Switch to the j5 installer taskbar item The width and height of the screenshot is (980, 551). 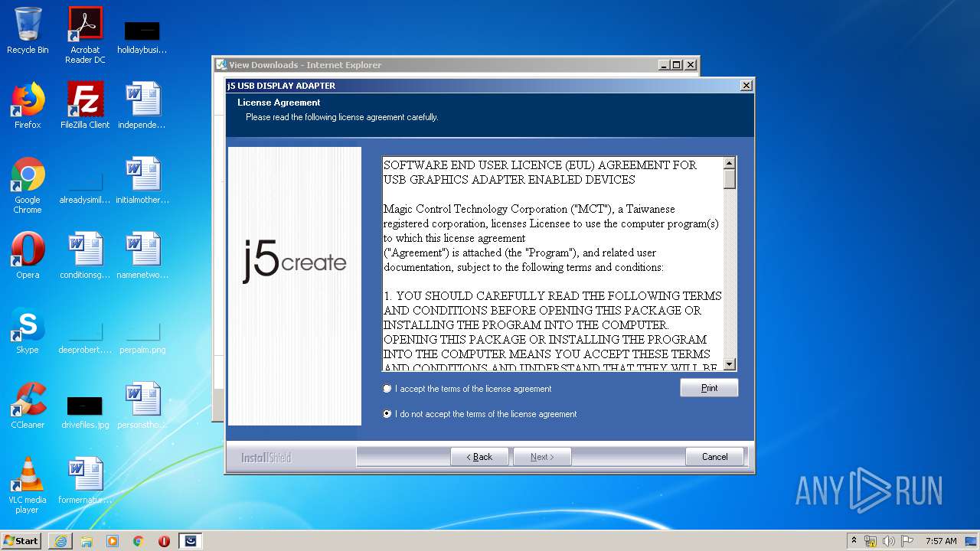tap(191, 541)
